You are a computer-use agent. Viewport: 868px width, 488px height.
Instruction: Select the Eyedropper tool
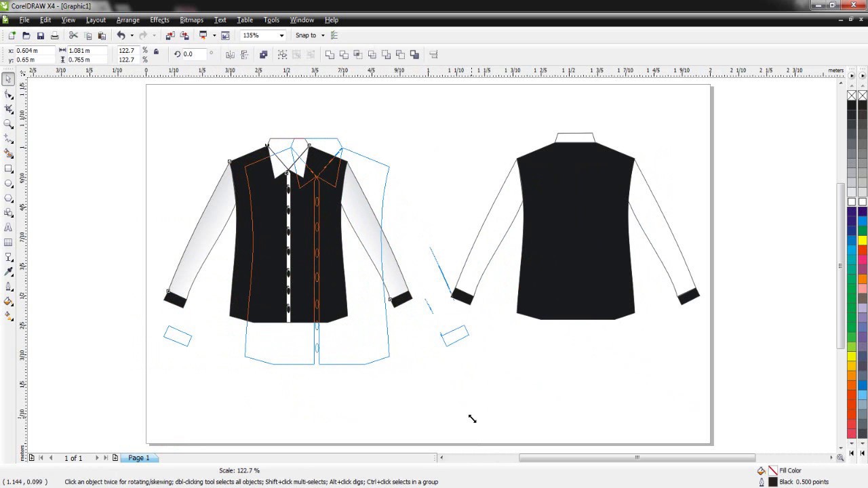click(8, 272)
